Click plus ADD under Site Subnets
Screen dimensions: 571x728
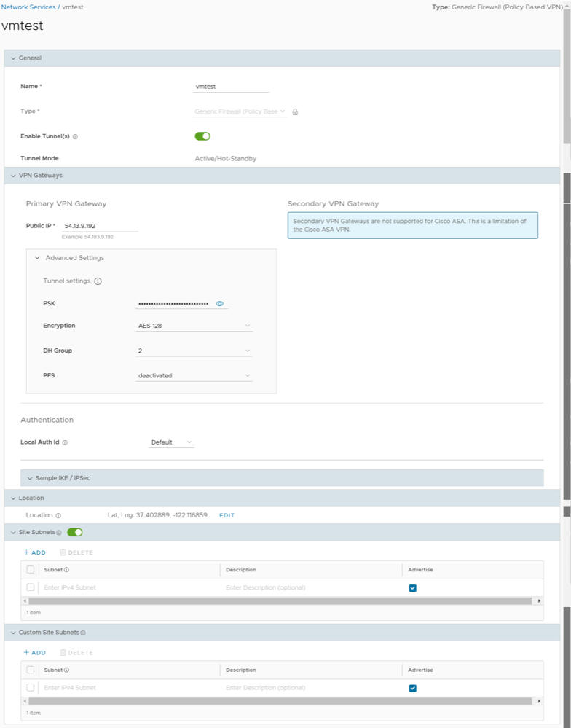[x=34, y=552]
